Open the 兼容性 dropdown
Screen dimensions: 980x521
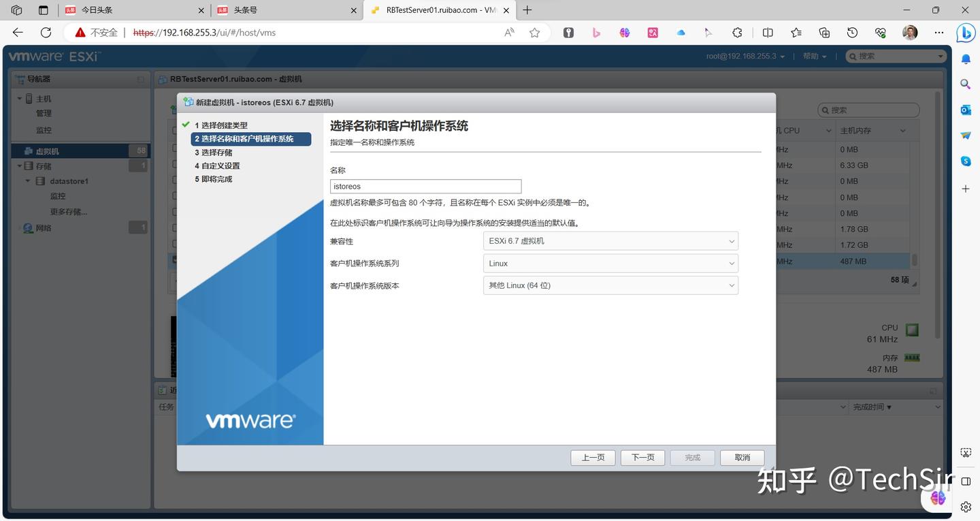(x=610, y=241)
